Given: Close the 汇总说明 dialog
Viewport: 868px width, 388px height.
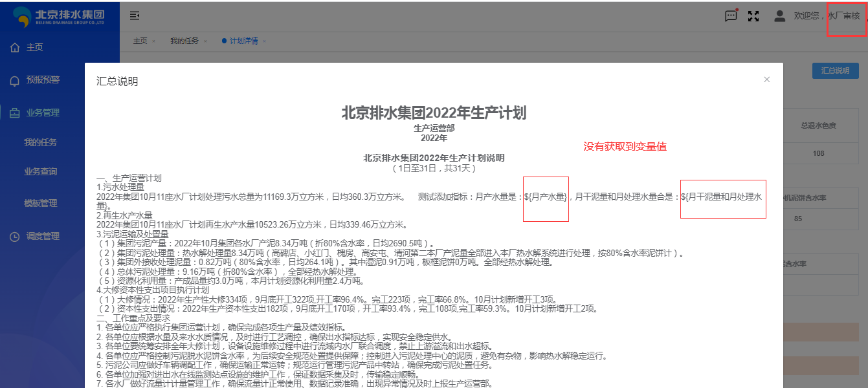Looking at the screenshot, I should [x=766, y=80].
